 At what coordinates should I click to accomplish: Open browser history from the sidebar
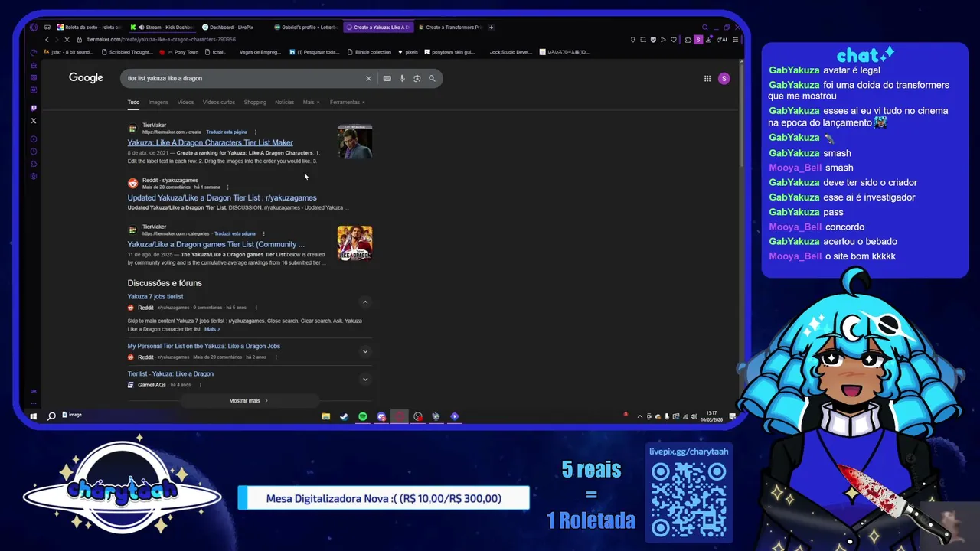(x=33, y=152)
